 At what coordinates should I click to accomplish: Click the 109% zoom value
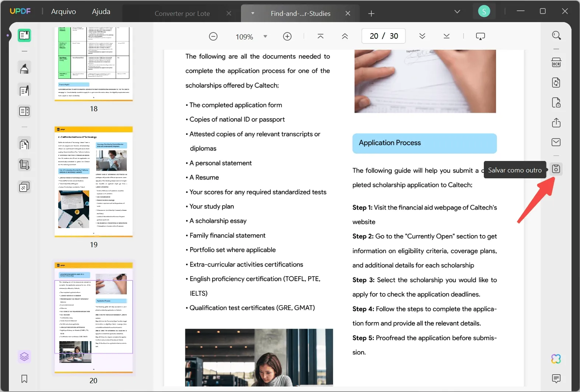point(244,37)
